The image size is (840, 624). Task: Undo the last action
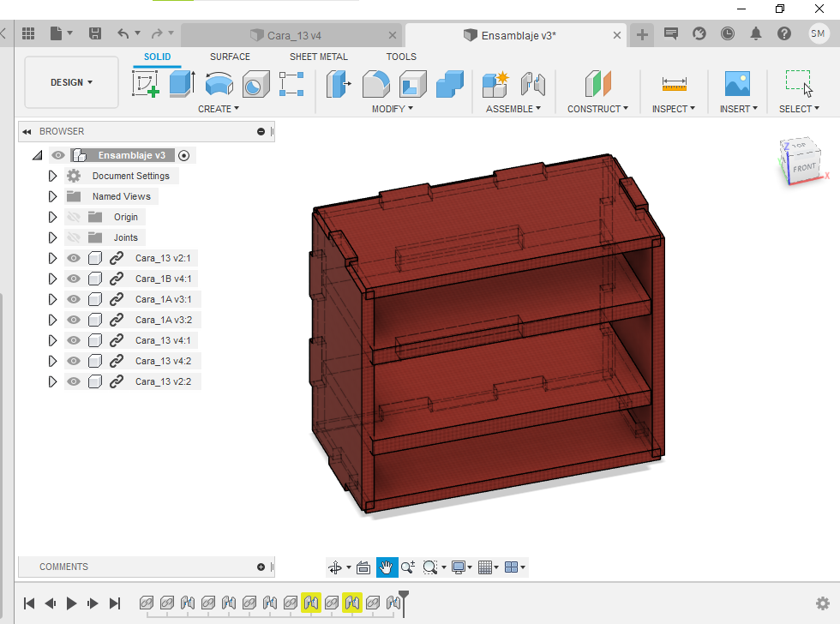[123, 33]
